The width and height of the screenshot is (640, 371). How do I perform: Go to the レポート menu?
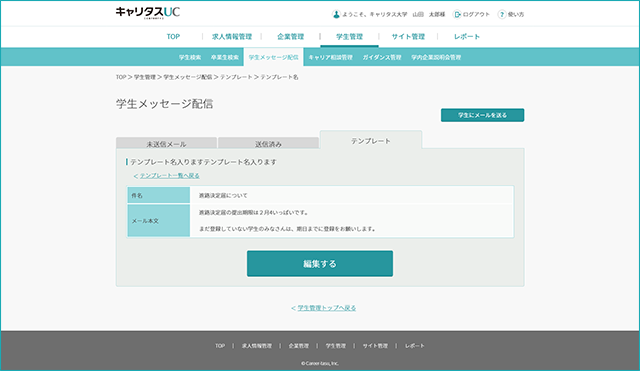467,37
